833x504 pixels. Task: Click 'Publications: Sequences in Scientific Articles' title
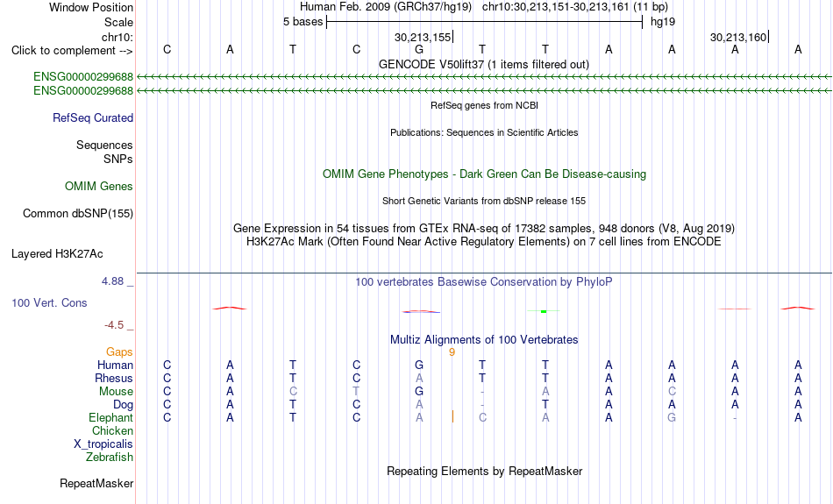[x=484, y=132]
